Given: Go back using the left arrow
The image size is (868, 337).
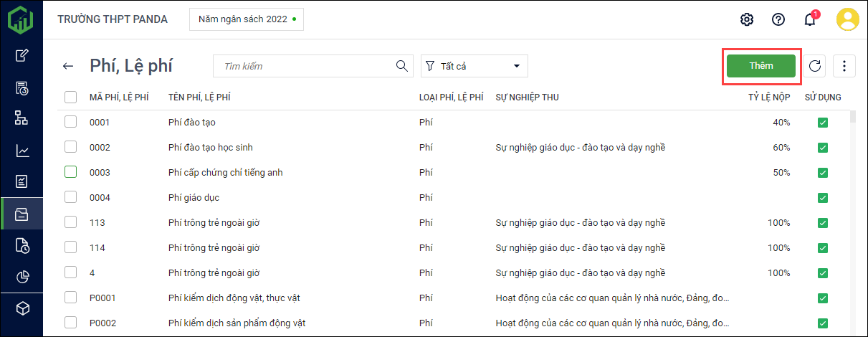Looking at the screenshot, I should [x=68, y=66].
